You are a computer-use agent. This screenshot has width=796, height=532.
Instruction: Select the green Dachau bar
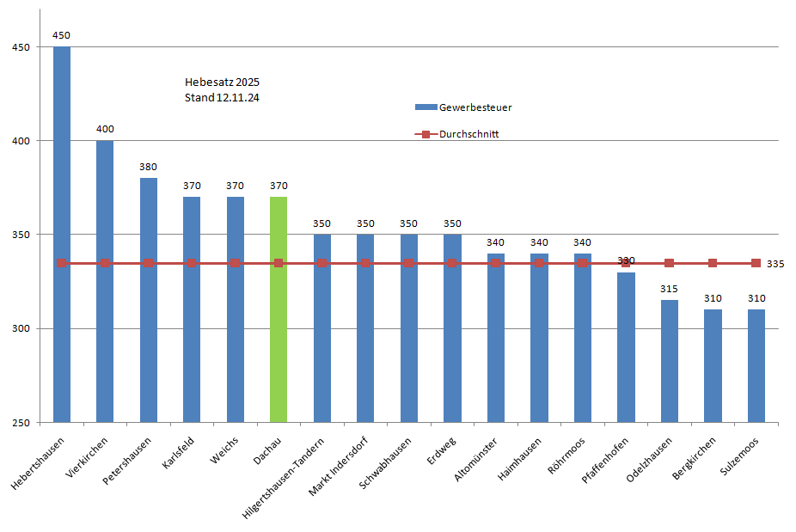pos(279,344)
